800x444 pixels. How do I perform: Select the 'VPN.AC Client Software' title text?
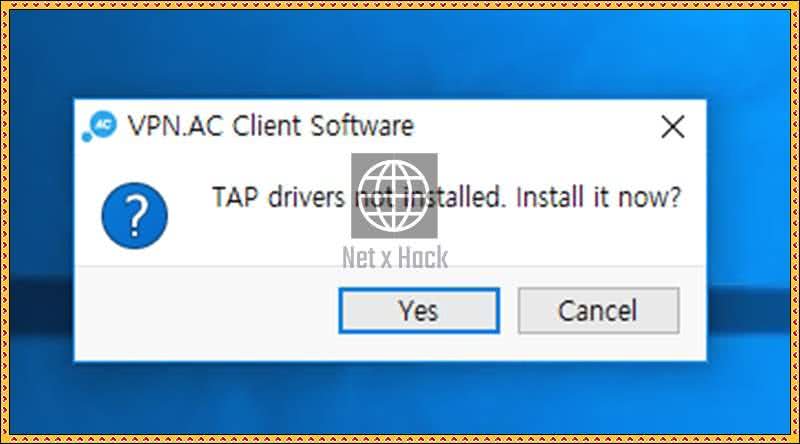point(270,126)
